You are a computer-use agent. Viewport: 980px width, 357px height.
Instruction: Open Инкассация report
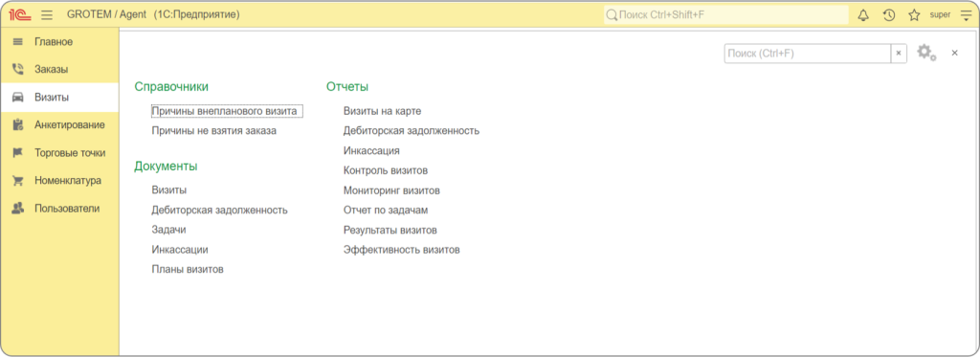(x=371, y=150)
